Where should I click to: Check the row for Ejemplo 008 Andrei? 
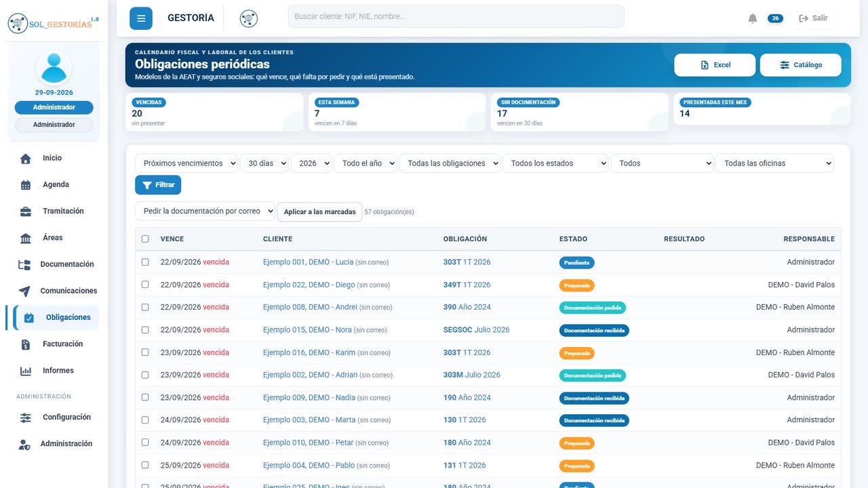coord(145,307)
